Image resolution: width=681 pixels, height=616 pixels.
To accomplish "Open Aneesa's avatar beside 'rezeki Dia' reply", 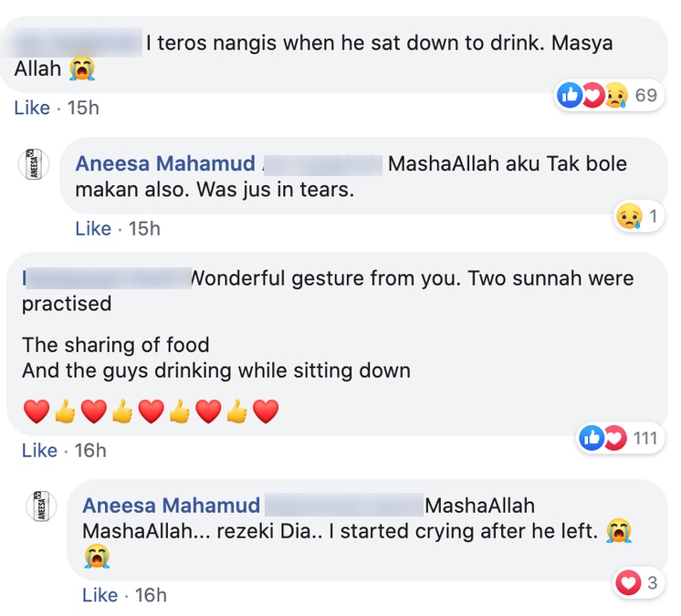I will click(x=40, y=507).
